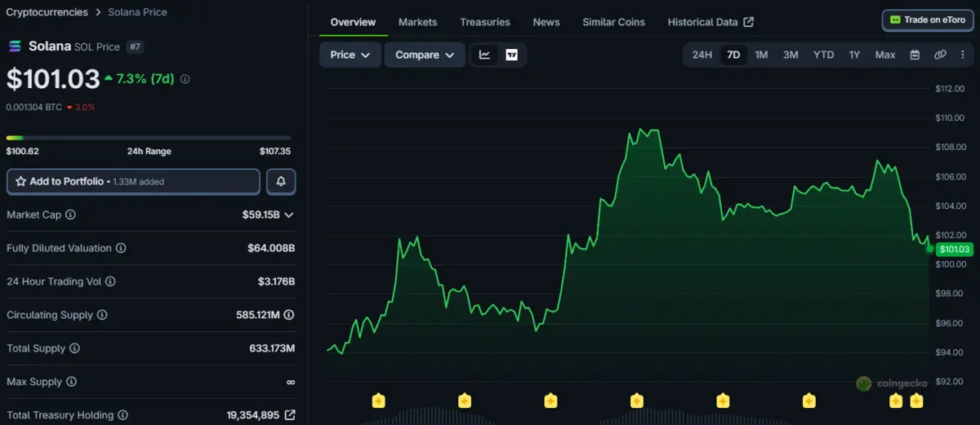Click the 24 Hour Trading Vol info icon

click(110, 281)
